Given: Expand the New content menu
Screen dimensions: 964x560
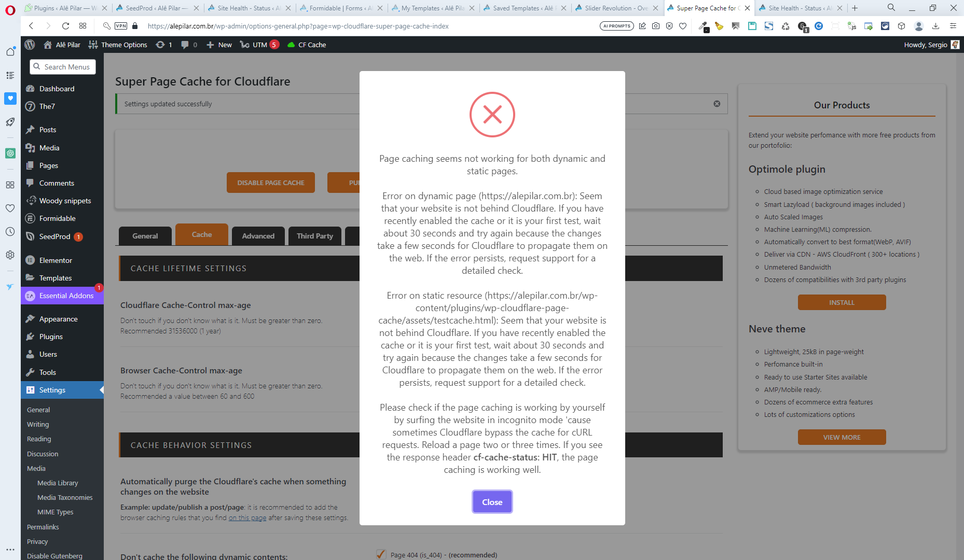Looking at the screenshot, I should (219, 45).
